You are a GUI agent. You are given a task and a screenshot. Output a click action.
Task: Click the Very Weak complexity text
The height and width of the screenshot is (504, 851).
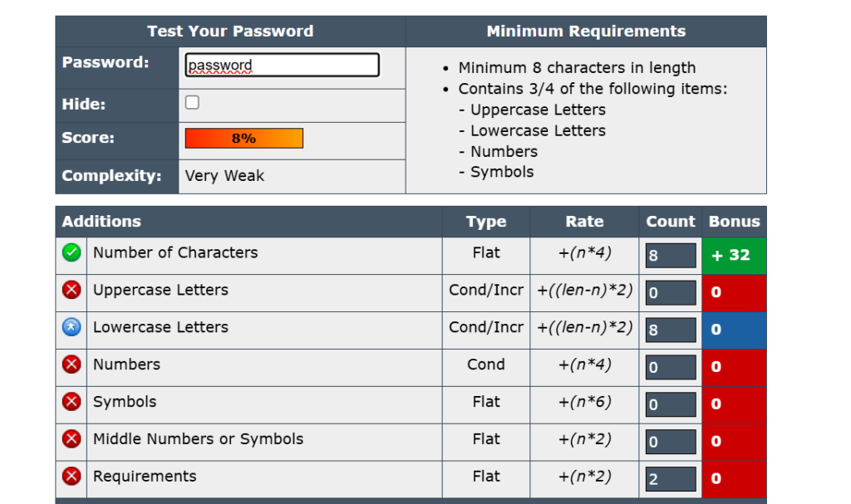(x=224, y=176)
